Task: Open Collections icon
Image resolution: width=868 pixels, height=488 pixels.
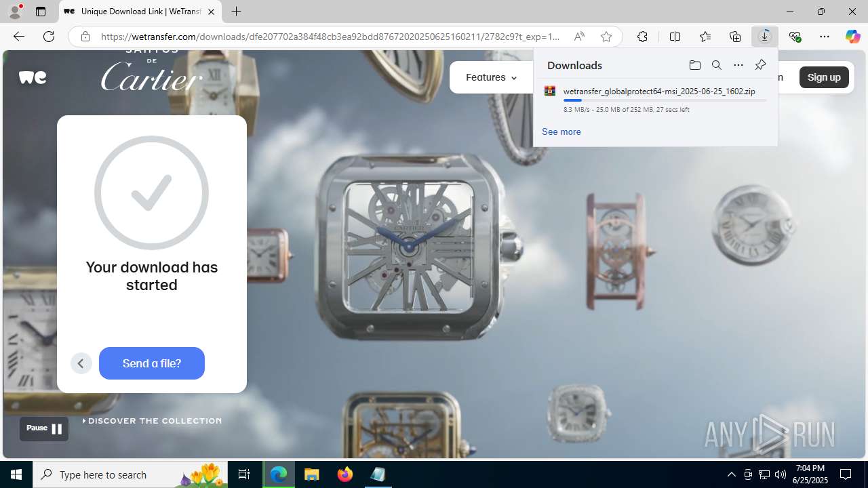Action: tap(735, 37)
